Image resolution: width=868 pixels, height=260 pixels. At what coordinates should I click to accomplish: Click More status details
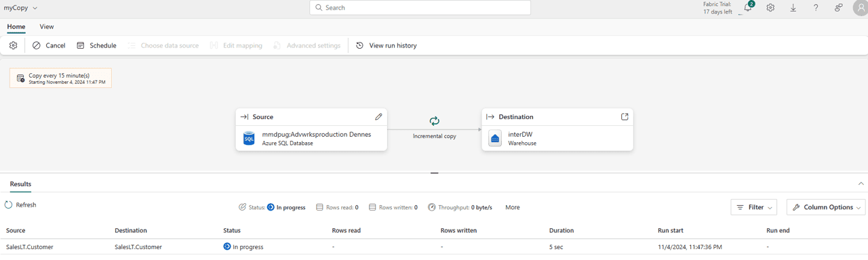[513, 207]
